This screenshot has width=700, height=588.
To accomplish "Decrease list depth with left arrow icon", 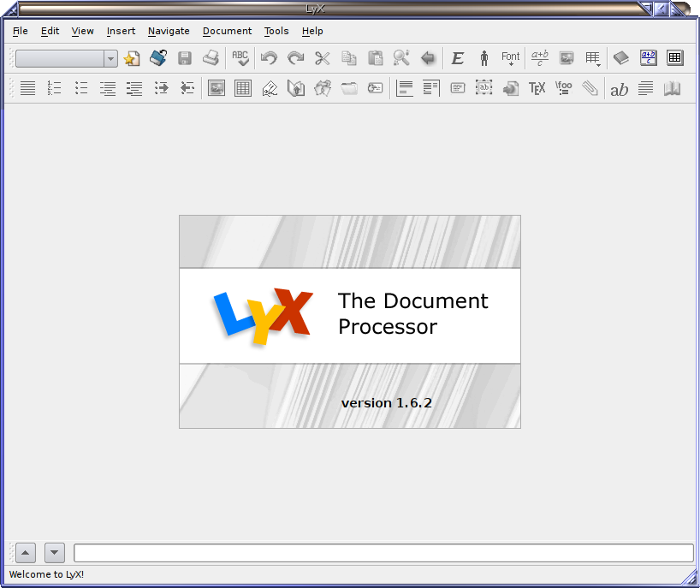I will click(187, 88).
